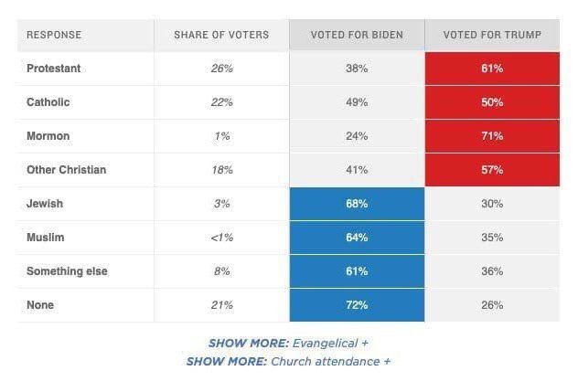Click the Muslim row label
Image resolution: width=578 pixels, height=392 pixels.
(x=46, y=238)
